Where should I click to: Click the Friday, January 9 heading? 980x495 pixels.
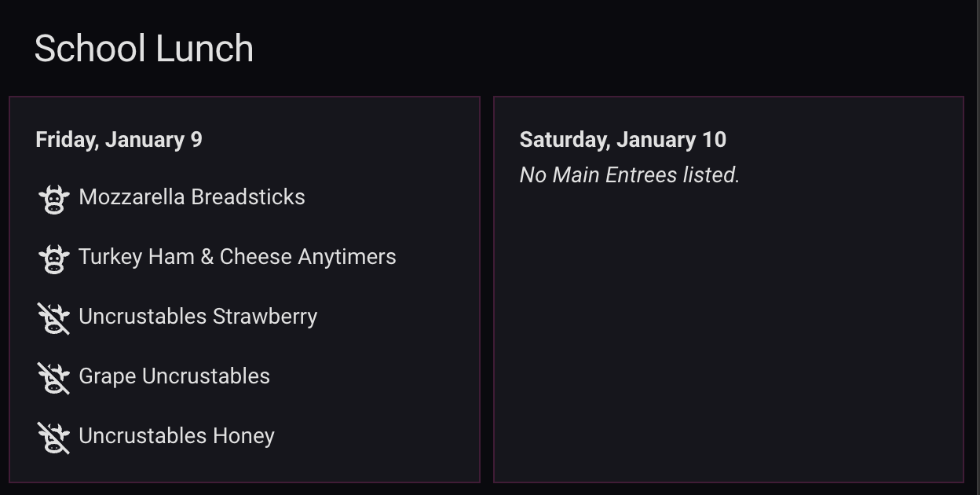click(x=119, y=140)
